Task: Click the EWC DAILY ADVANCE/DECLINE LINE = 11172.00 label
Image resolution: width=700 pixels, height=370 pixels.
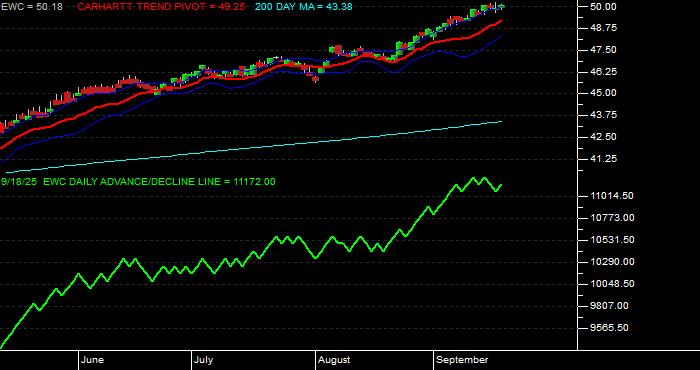Action: pyautogui.click(x=158, y=182)
